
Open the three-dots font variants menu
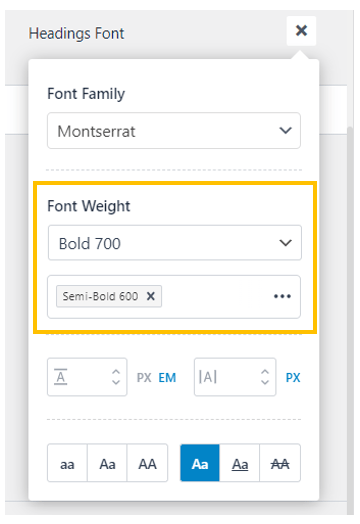click(282, 296)
